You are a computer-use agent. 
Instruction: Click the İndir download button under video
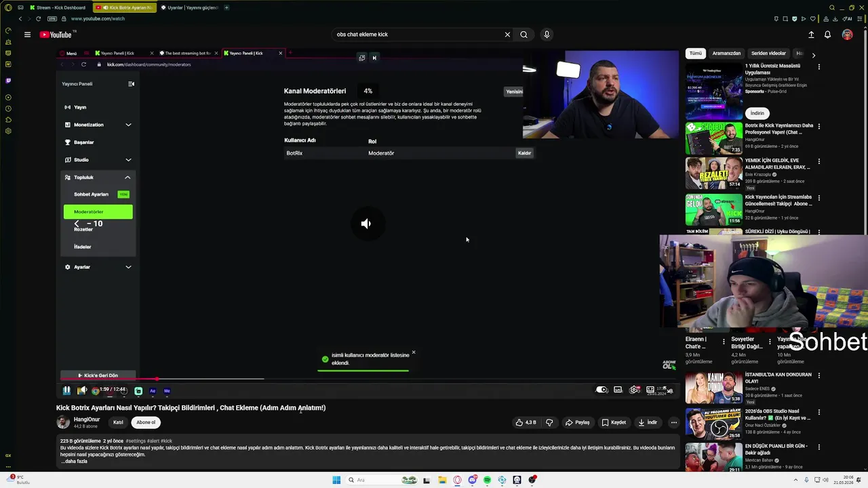[x=648, y=422]
